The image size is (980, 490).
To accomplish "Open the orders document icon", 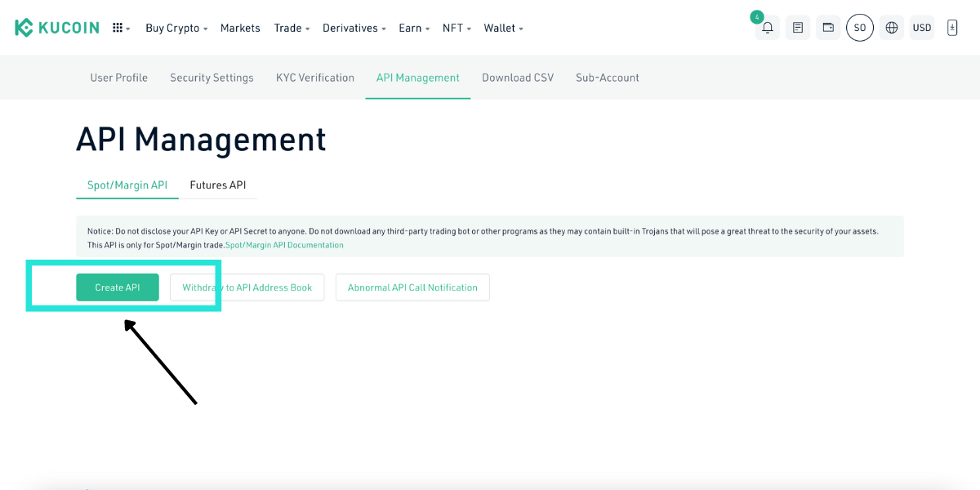I will click(798, 28).
